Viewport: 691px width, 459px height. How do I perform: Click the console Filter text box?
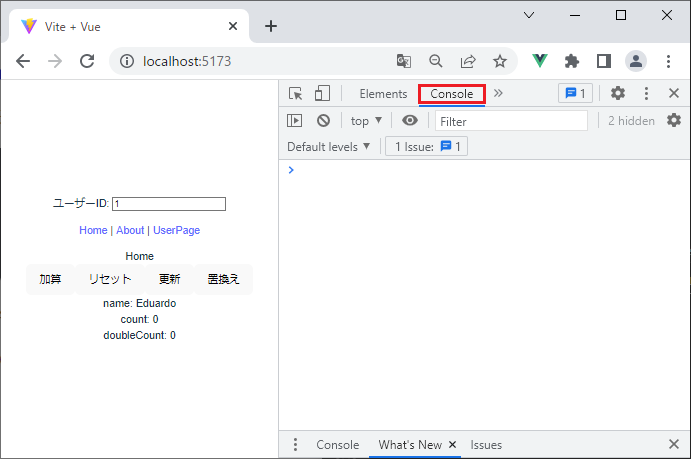click(511, 121)
